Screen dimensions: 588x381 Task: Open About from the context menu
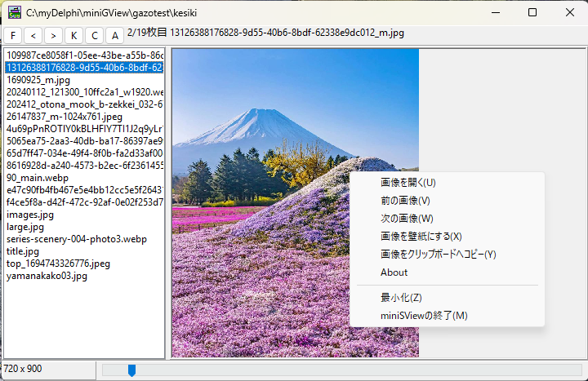pos(394,272)
